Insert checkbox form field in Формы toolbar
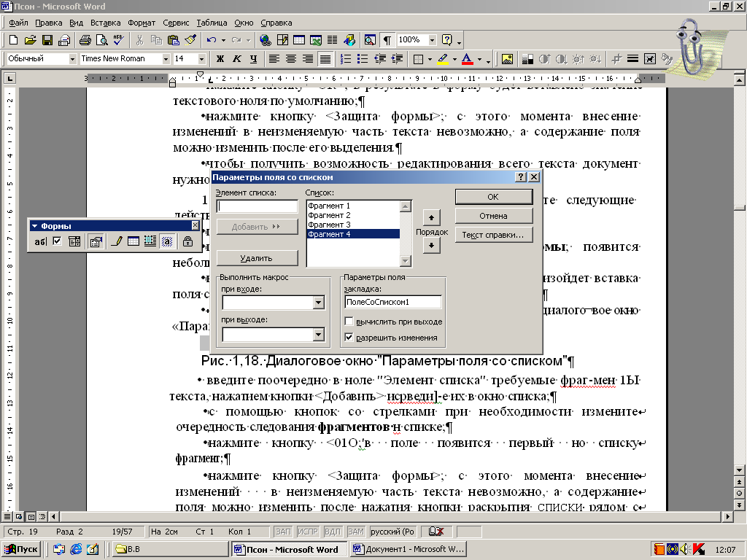 (x=57, y=241)
